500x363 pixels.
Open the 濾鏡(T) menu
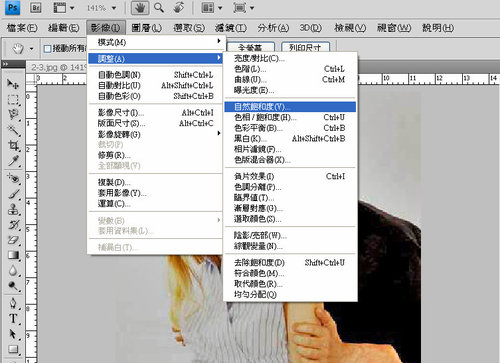231,28
